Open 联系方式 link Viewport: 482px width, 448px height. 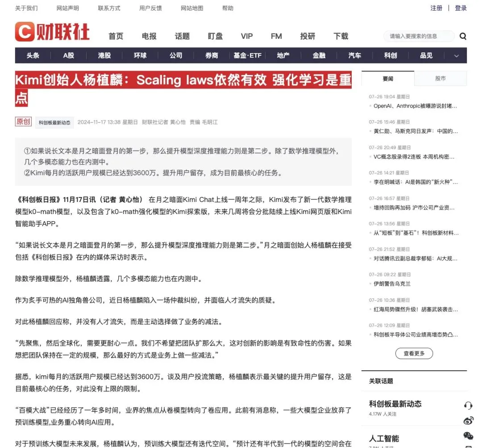coord(109,8)
